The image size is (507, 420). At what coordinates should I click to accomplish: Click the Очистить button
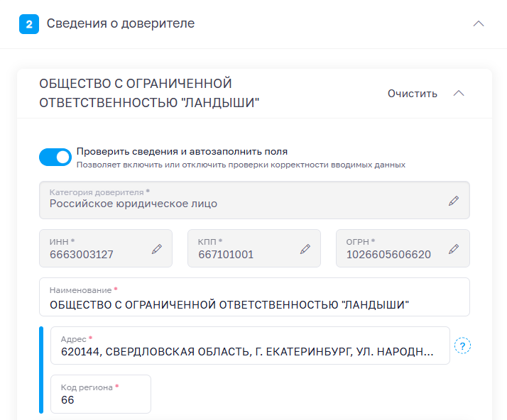point(413,94)
